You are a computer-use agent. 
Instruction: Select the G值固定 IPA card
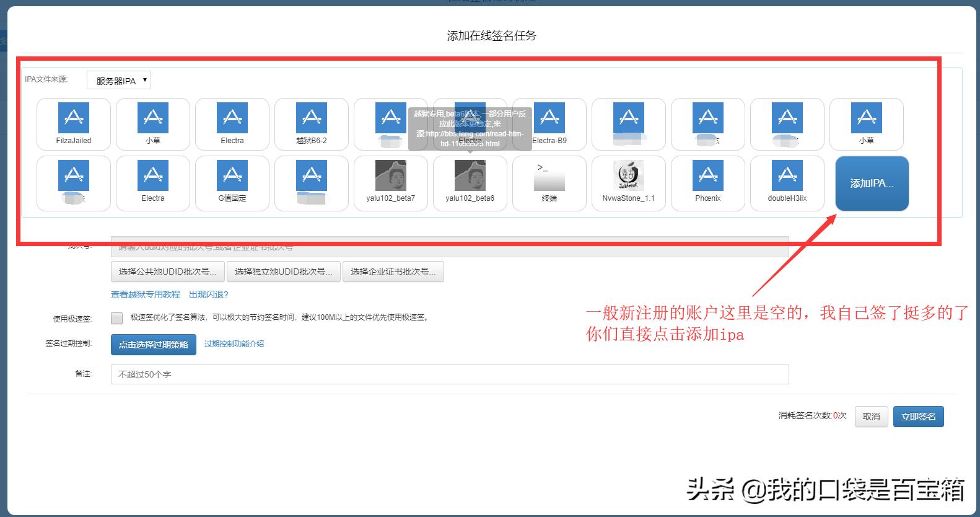tap(232, 183)
